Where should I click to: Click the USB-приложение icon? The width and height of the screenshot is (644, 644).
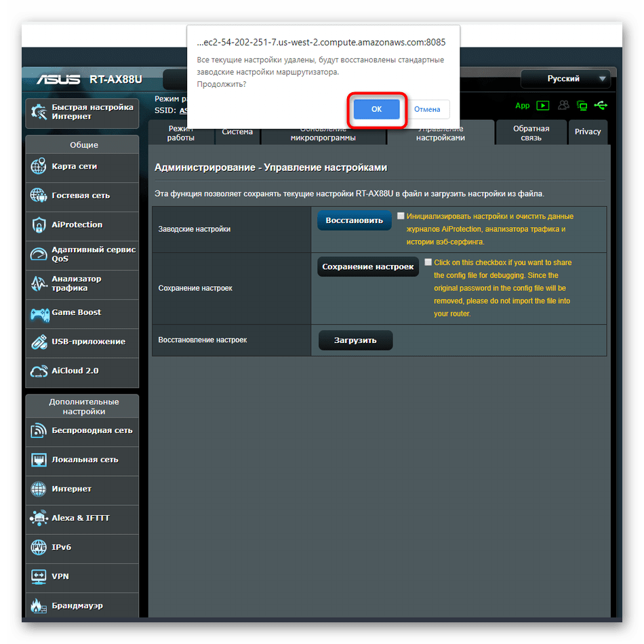(39, 342)
